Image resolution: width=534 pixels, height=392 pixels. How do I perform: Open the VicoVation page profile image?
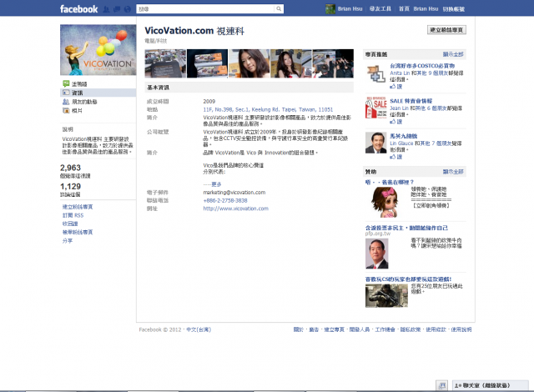pos(98,50)
